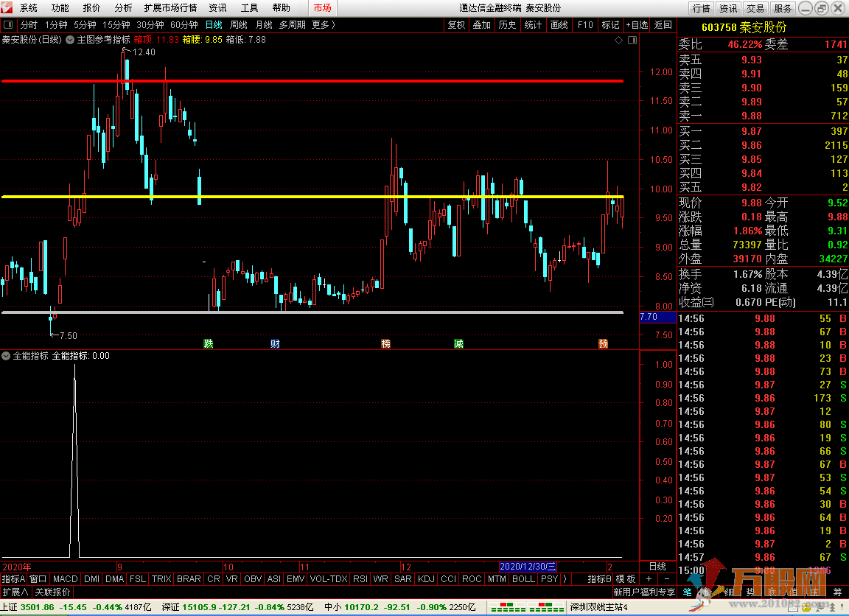Select the 指标A tab
The height and width of the screenshot is (616, 849).
[x=13, y=579]
